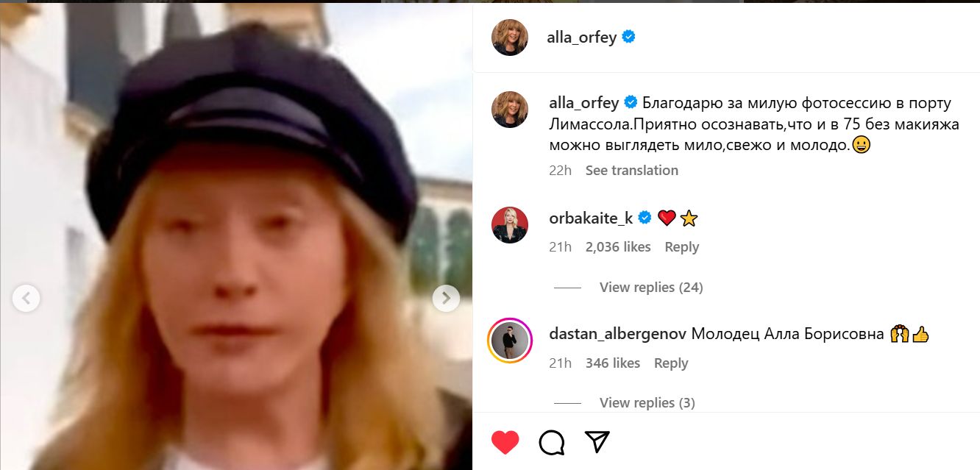Reply to dastan_albergenov comment

pyautogui.click(x=671, y=363)
